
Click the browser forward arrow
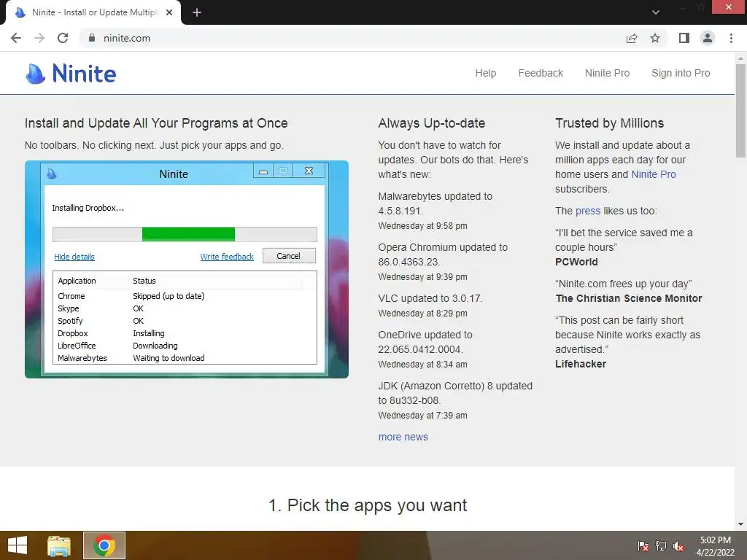pos(39,38)
